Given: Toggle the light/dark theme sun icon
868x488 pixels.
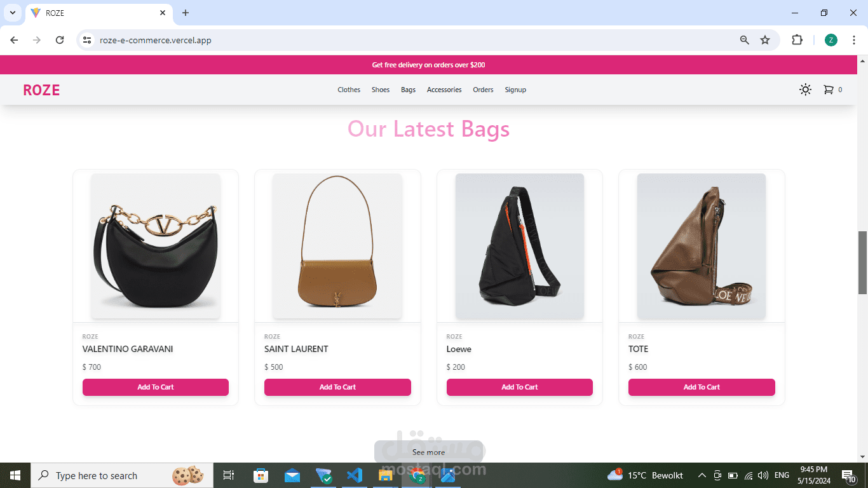Looking at the screenshot, I should point(805,90).
